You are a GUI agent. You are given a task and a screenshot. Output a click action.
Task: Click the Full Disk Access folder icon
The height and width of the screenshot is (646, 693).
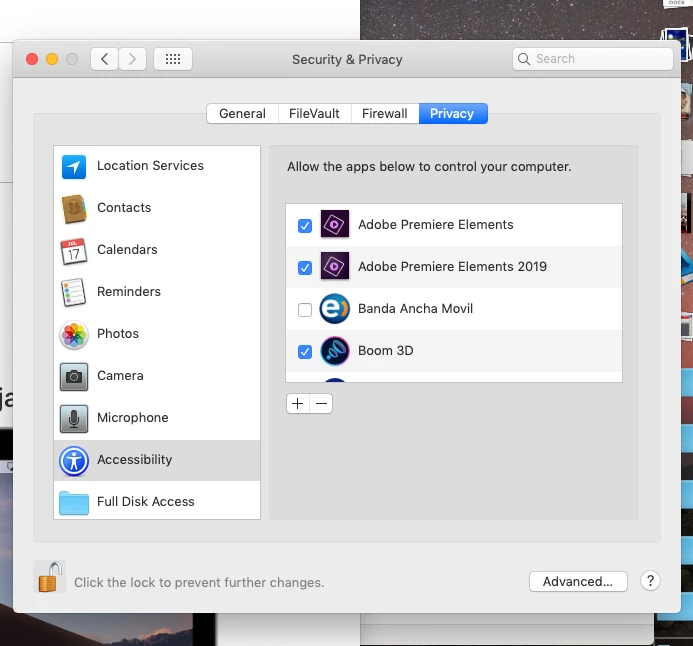pos(74,503)
